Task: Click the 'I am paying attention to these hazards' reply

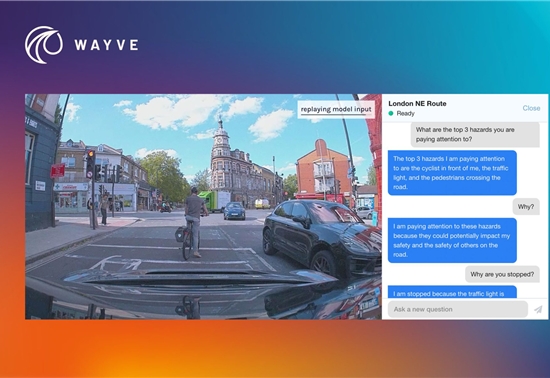Action: point(452,241)
